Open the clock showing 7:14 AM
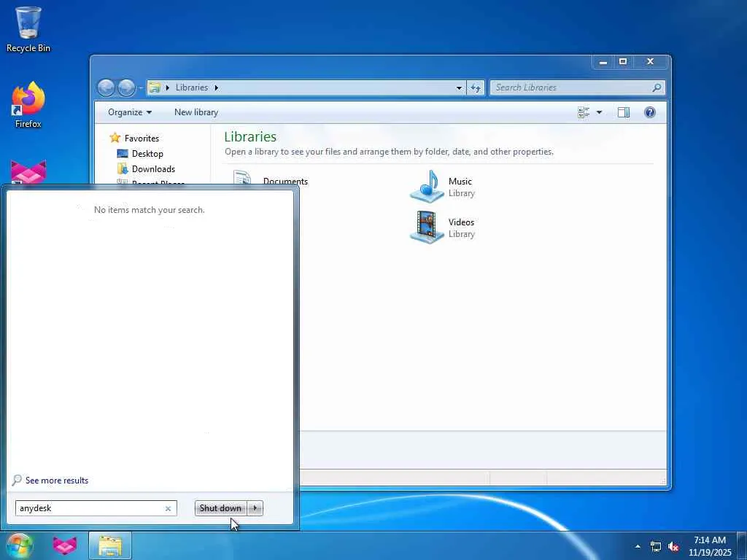Image resolution: width=747 pixels, height=560 pixels. 710,546
